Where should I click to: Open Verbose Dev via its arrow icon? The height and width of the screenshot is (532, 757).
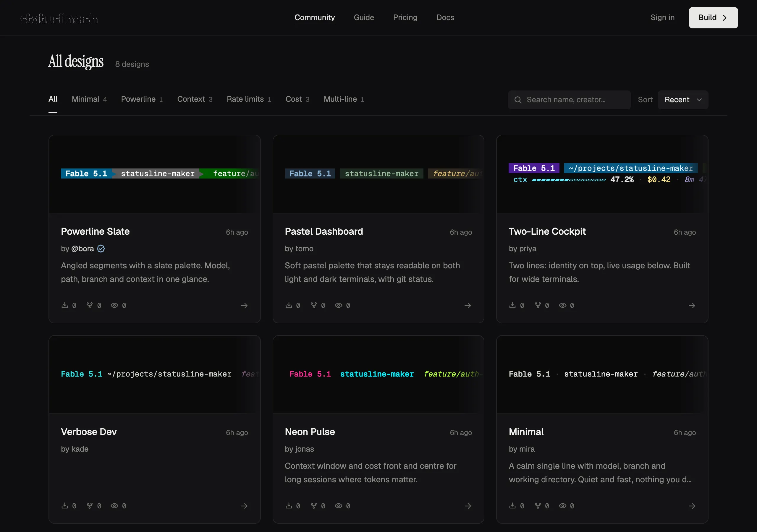(244, 506)
